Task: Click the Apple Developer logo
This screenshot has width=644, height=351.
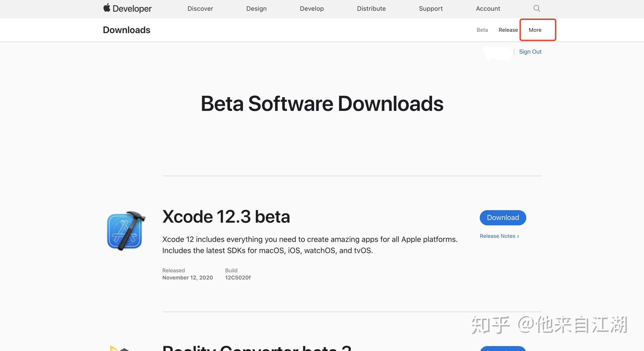Action: tap(127, 8)
